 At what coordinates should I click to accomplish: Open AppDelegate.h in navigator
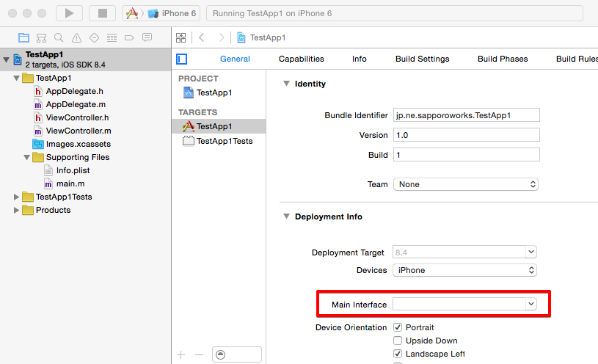[75, 91]
